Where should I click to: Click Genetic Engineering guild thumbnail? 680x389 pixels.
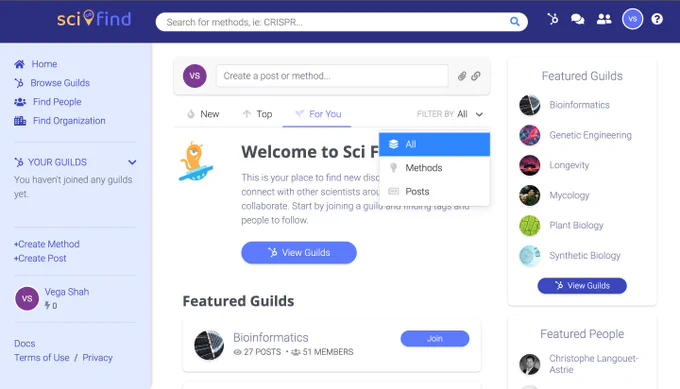(530, 135)
